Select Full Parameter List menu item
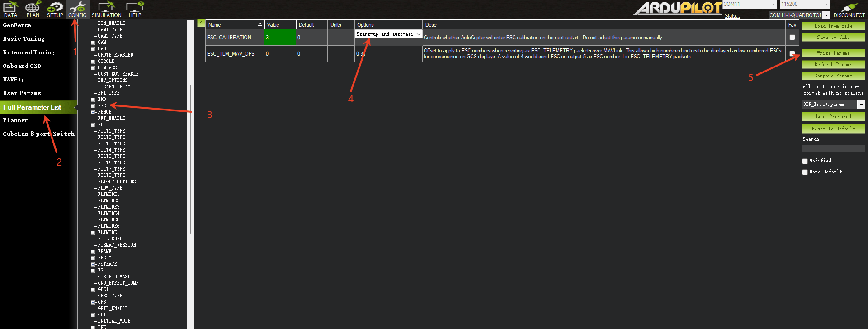 pos(32,107)
